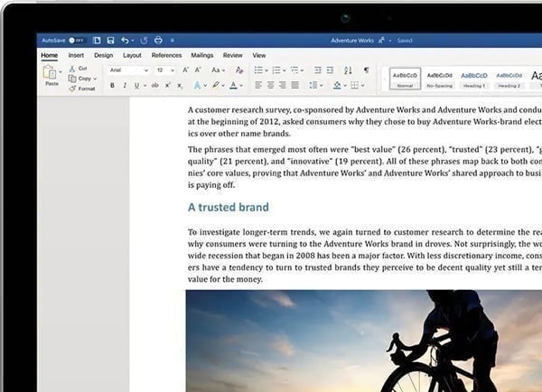Apply the text highlight color

216,85
